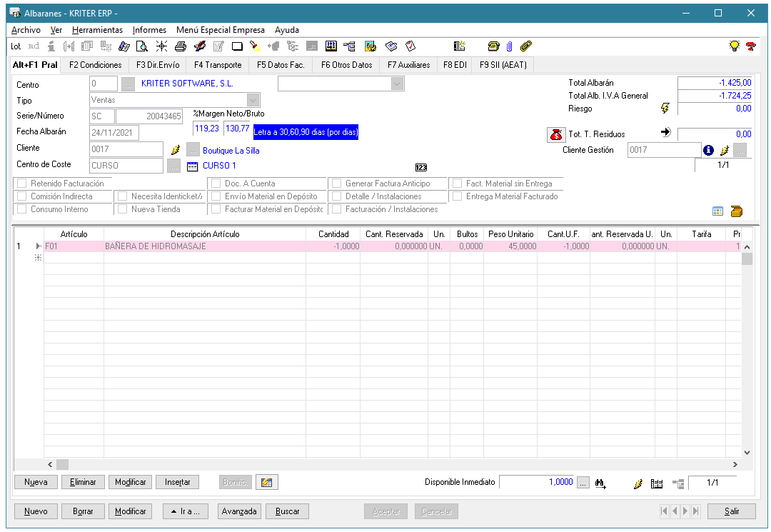Click the blue paperclip attachment icon
Screen dimensions: 771x532
point(510,46)
